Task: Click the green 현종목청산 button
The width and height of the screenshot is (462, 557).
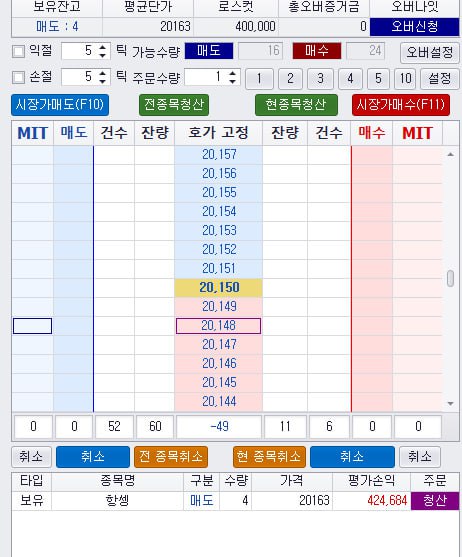Action: tap(296, 105)
